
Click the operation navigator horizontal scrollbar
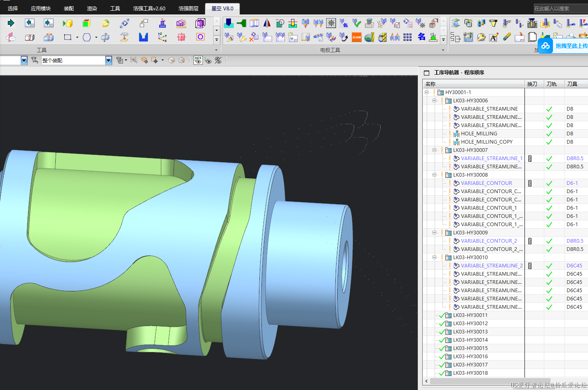[x=489, y=381]
